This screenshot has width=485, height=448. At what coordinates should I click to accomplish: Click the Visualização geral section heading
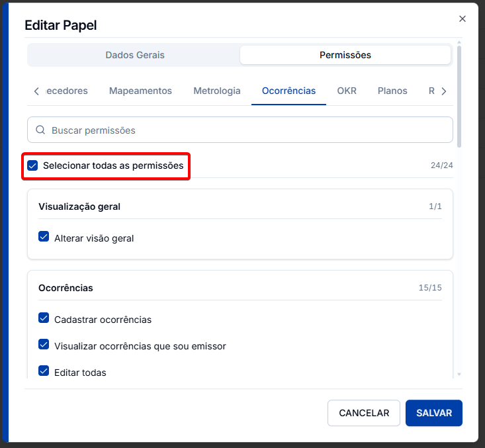point(79,206)
